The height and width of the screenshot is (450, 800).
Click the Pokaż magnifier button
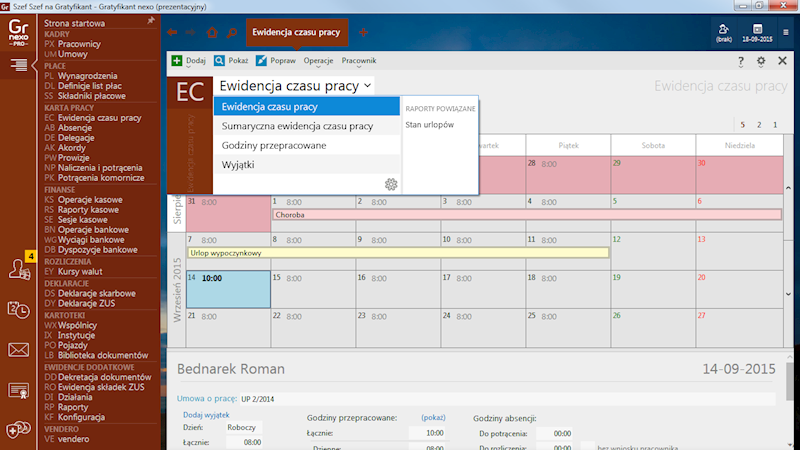[x=231, y=61]
